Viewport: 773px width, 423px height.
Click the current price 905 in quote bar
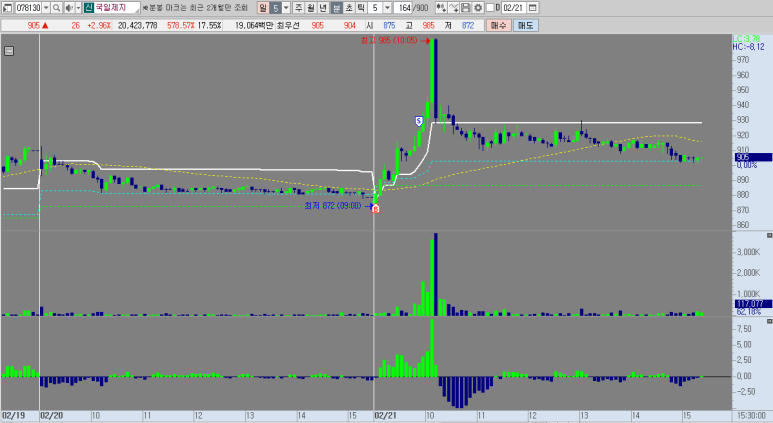click(34, 25)
